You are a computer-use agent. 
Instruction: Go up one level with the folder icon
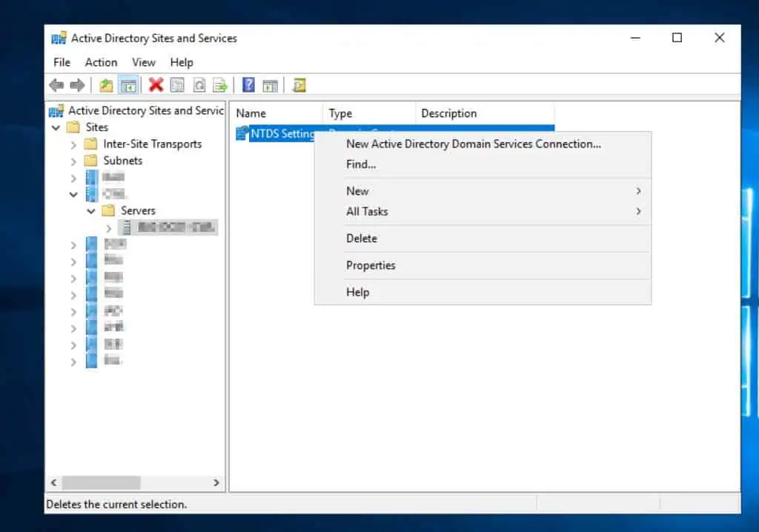point(106,85)
